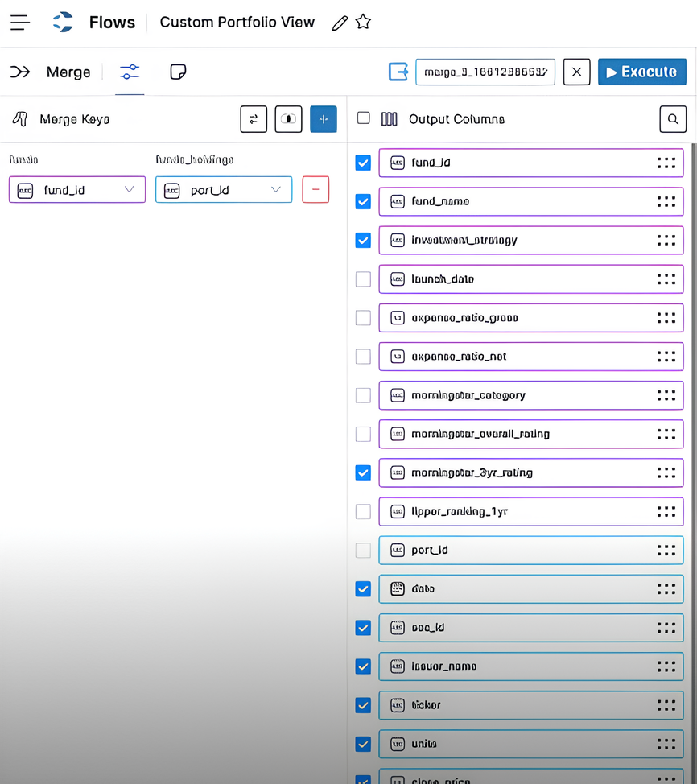Favorite the flow with star icon
Viewport: 697px width, 784px height.
tap(363, 22)
